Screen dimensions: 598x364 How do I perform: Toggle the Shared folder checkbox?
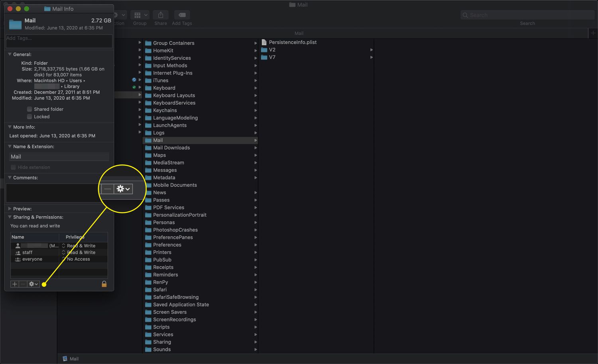click(x=29, y=109)
